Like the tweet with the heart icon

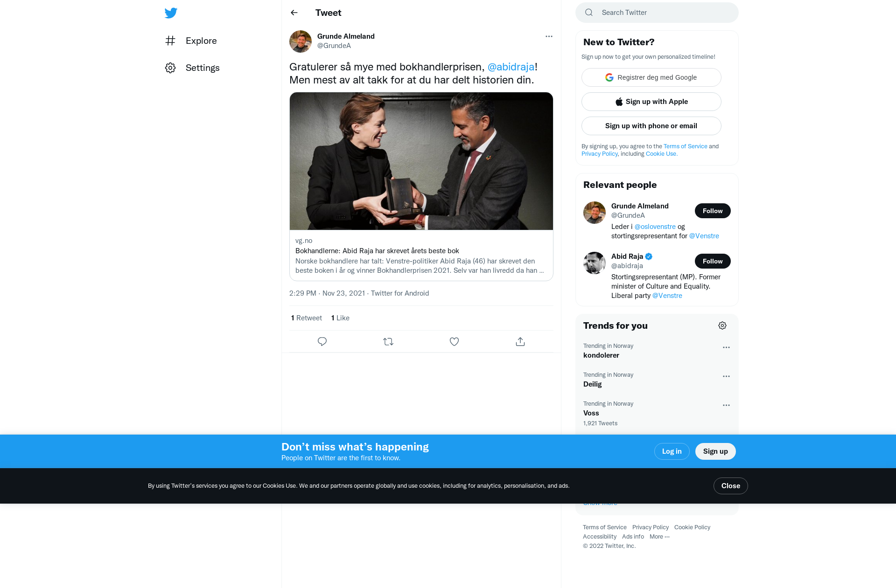454,342
